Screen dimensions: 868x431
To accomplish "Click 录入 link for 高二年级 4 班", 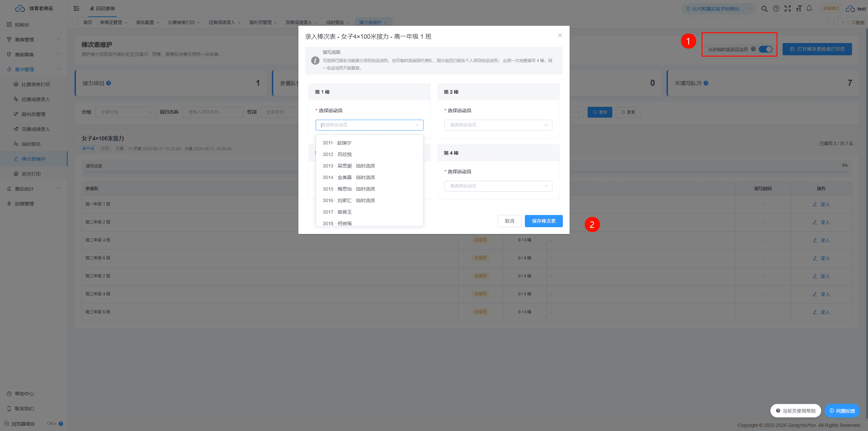I will pos(821,240).
